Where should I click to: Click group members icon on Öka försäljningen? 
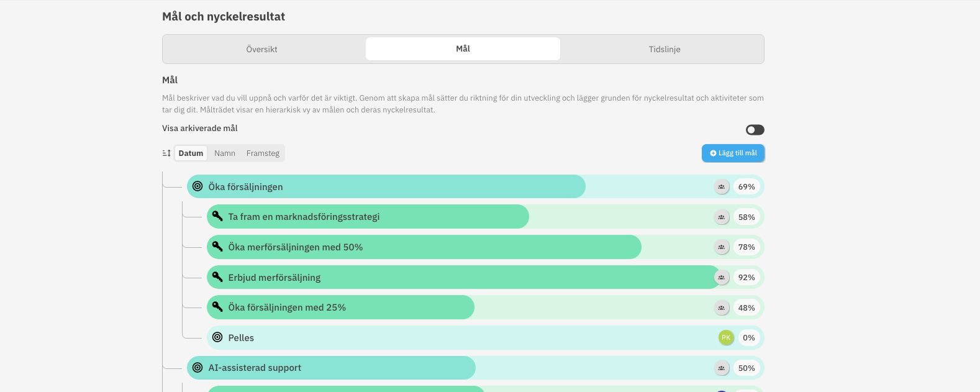(721, 186)
